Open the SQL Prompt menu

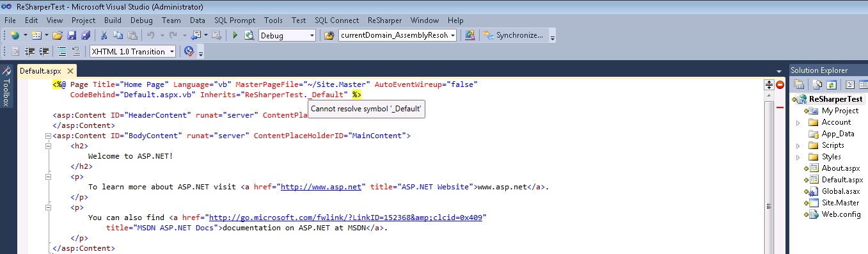[x=235, y=20]
